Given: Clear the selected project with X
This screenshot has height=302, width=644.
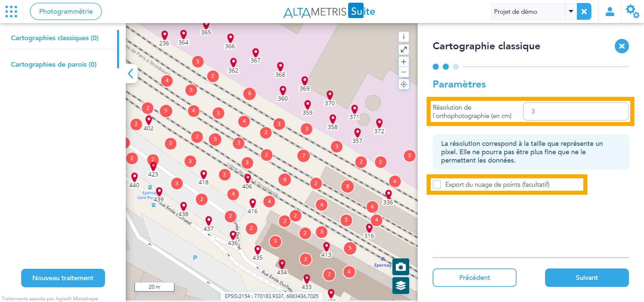Looking at the screenshot, I should [x=584, y=12].
